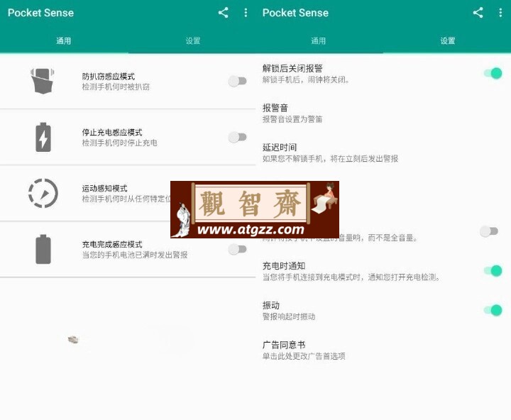Screen dimensions: 511x420
Task: Tap the pocket pickpocket mode icon
Action: [43, 81]
